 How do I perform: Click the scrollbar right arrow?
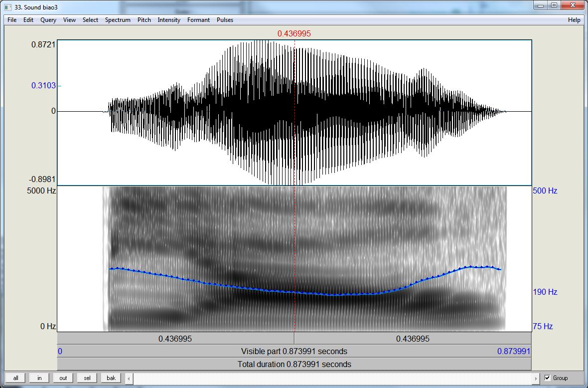click(536, 378)
